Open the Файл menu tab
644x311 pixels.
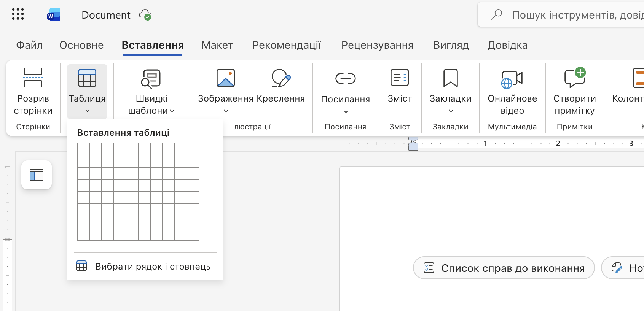pos(29,45)
